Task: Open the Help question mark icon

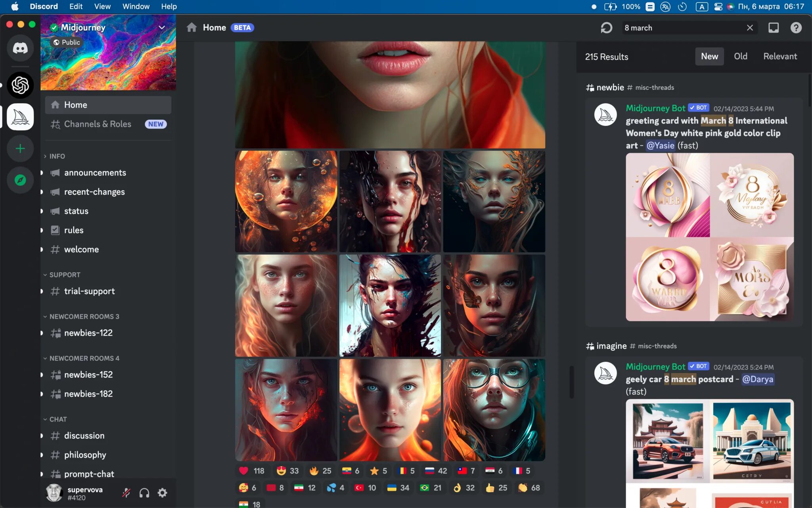Action: (796, 28)
